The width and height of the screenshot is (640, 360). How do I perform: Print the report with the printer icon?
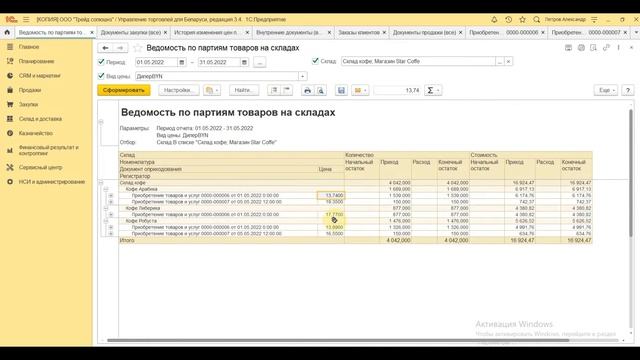coord(307,90)
